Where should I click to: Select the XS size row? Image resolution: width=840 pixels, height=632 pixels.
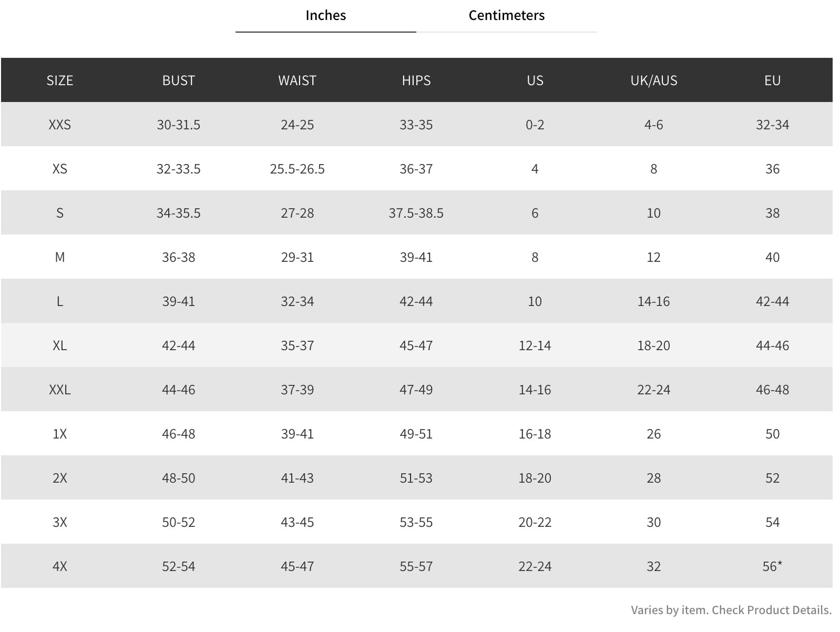click(x=60, y=169)
